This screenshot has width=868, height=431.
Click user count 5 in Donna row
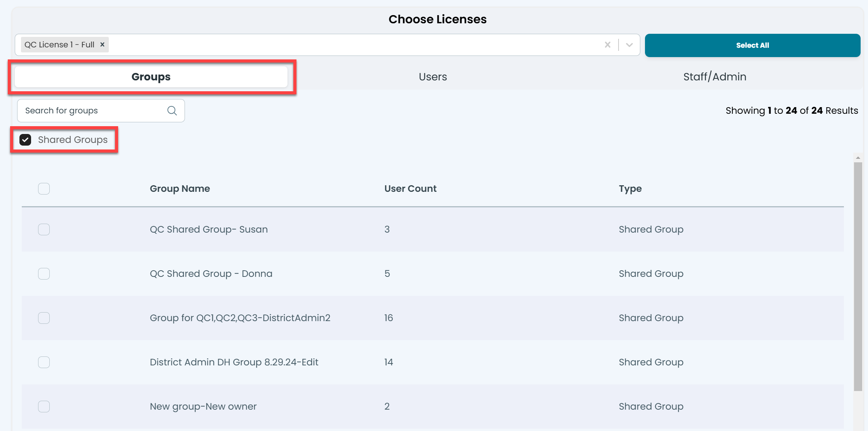(x=387, y=274)
